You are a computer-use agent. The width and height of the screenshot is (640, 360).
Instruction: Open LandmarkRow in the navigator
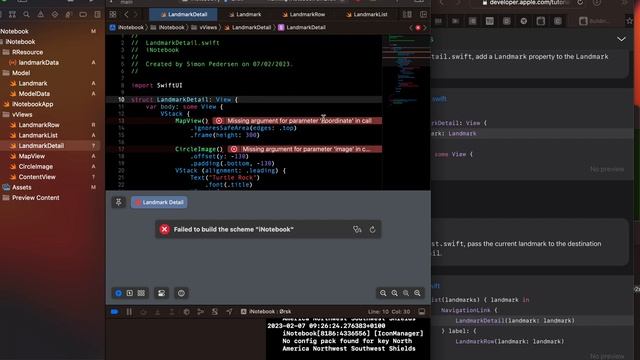point(39,125)
